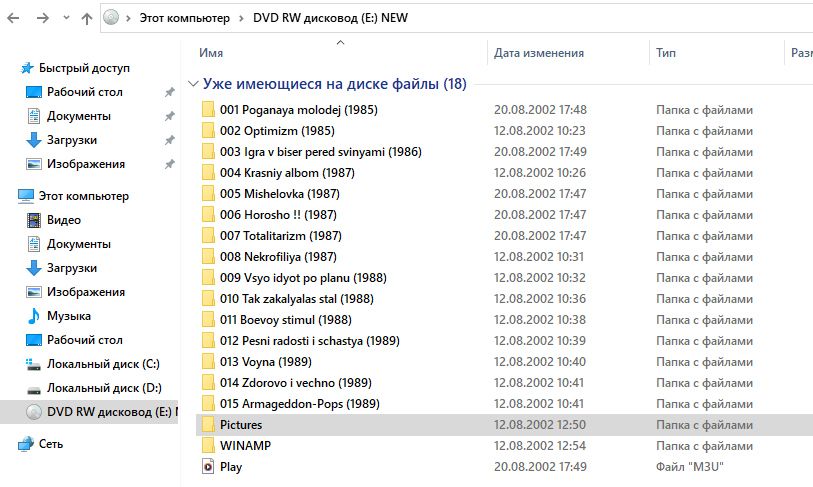Open pinned 'Рабочий стол' under quick access
Viewport: 813px width, 487px height.
point(85,92)
